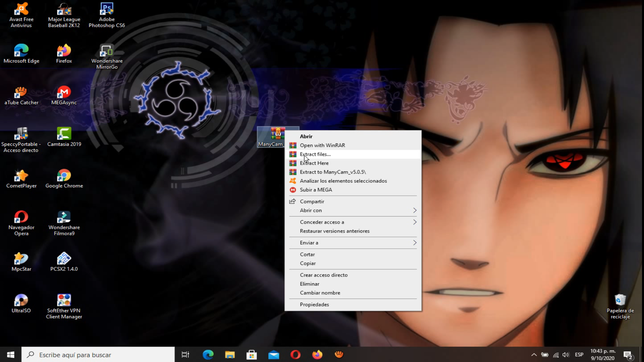The width and height of the screenshot is (644, 362).
Task: Click Propiedades in the context menu
Action: (x=314, y=305)
